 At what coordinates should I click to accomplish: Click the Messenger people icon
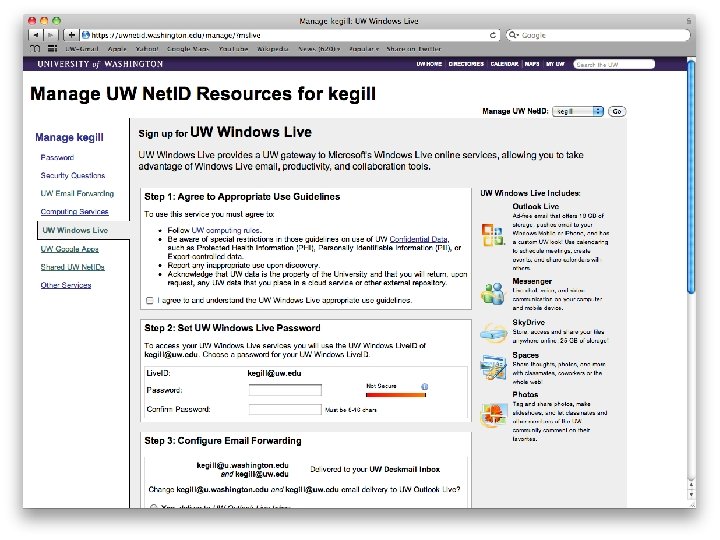click(x=493, y=293)
